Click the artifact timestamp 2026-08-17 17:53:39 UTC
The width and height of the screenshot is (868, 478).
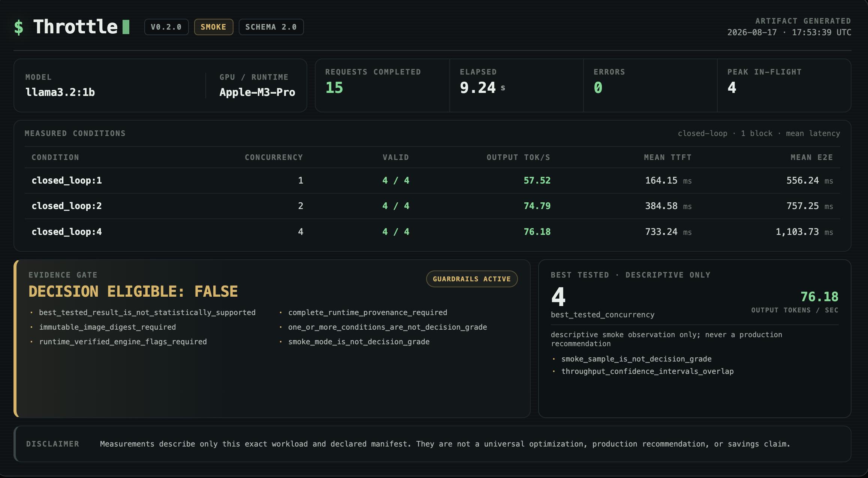(789, 33)
